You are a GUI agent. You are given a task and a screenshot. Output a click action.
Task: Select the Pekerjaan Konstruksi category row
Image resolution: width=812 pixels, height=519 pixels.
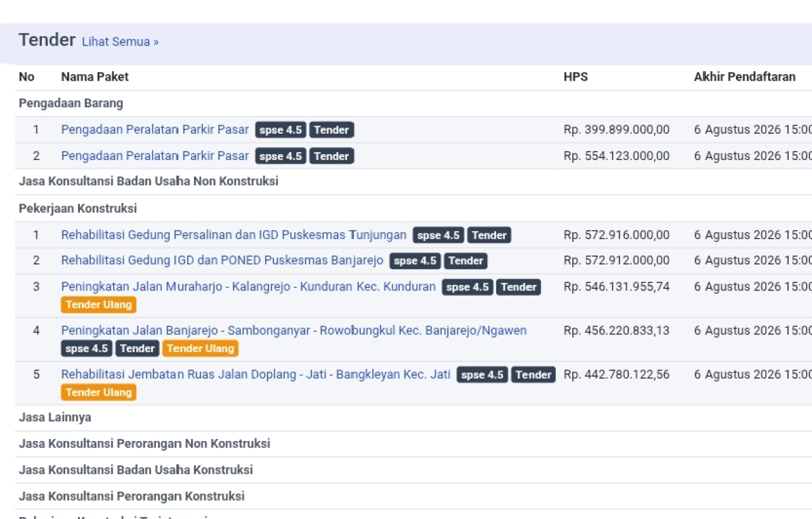coord(413,209)
